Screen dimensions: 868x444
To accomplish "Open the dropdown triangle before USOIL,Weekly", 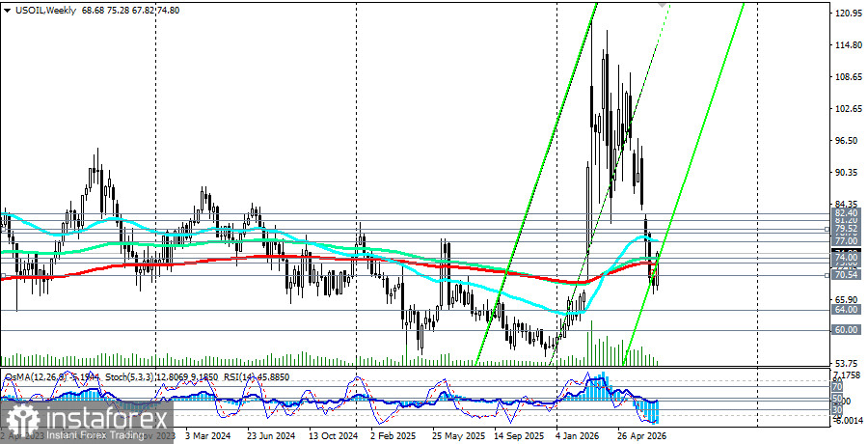I will tap(7, 10).
